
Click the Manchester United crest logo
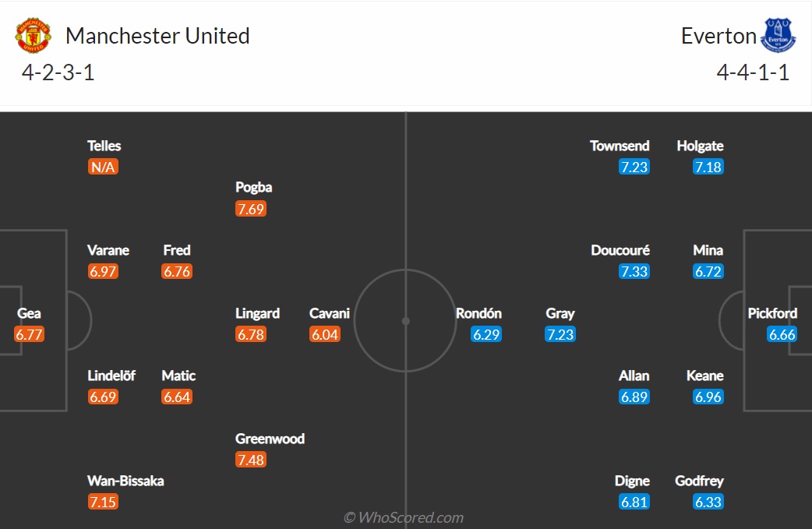point(34,36)
